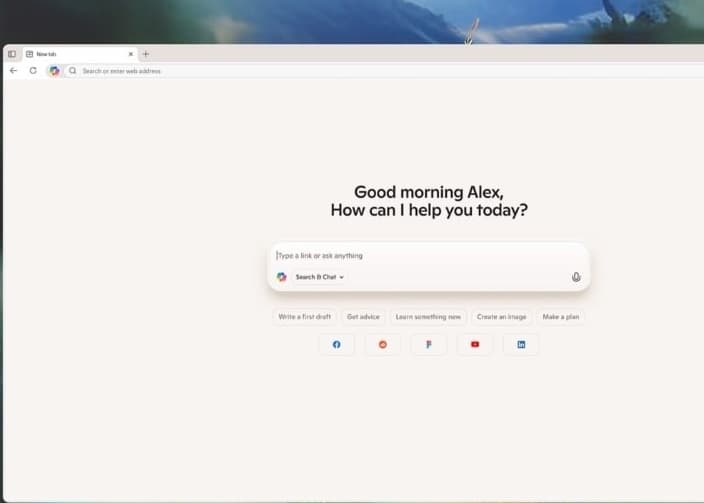Expand the Search & Chat mode dropdown

319,277
